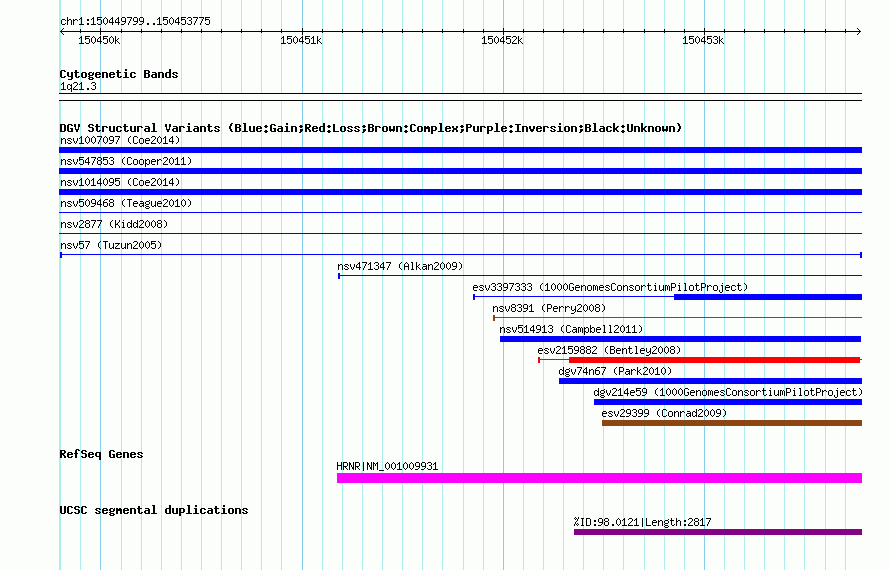Open the magenta HRNR gene bar
890x570 pixels.
click(599, 478)
